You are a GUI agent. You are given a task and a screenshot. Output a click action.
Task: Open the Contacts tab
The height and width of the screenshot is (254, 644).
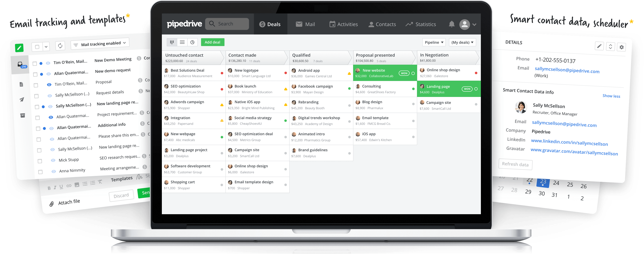[x=382, y=24]
